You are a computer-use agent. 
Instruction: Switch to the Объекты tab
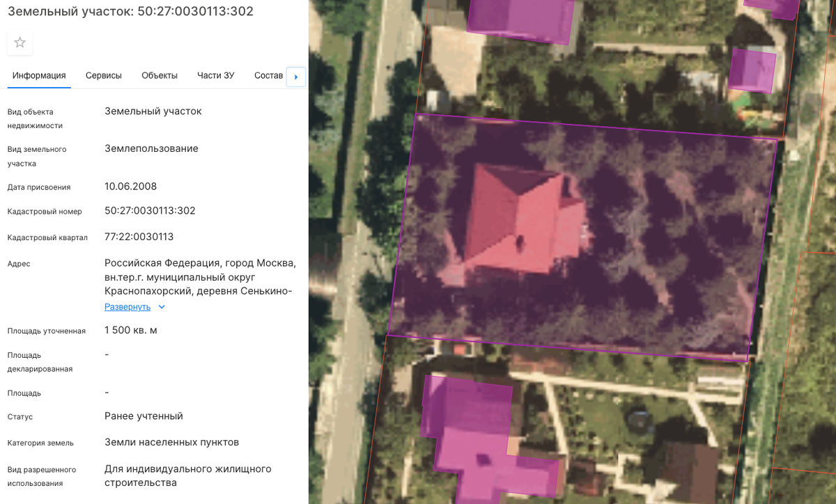pyautogui.click(x=160, y=76)
